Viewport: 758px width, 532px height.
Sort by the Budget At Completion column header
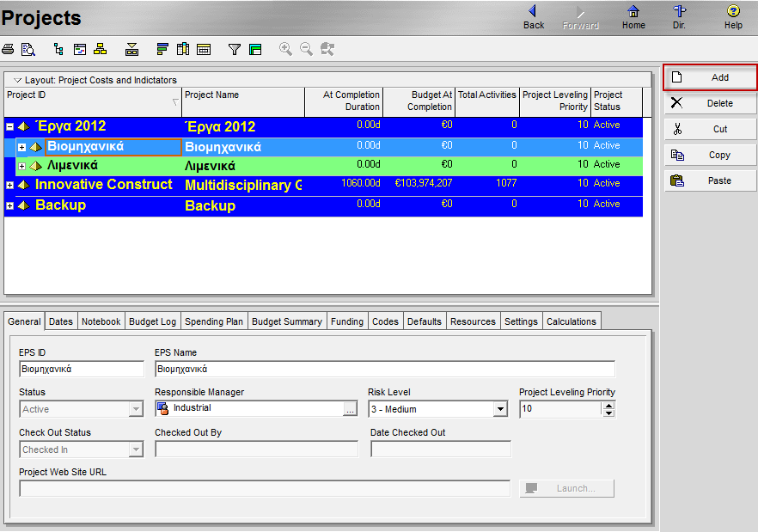419,101
